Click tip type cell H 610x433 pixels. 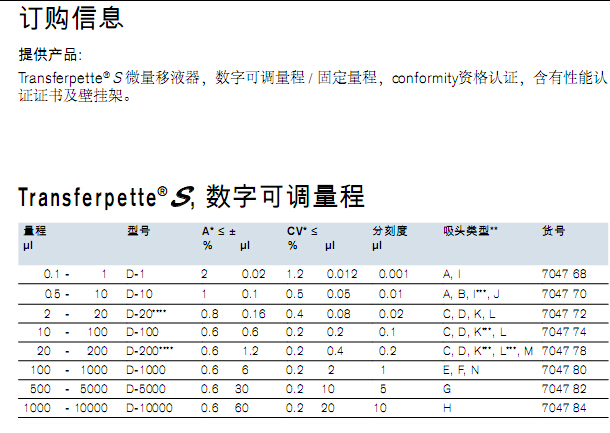point(447,408)
